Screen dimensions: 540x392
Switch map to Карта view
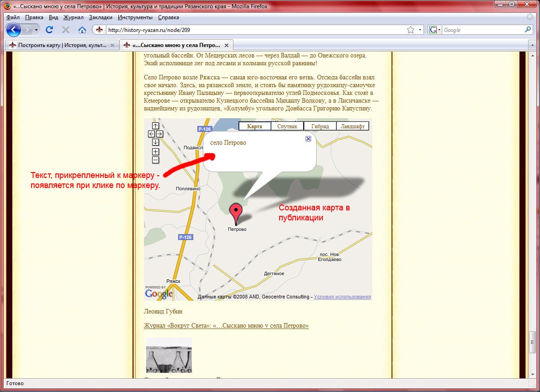(254, 126)
